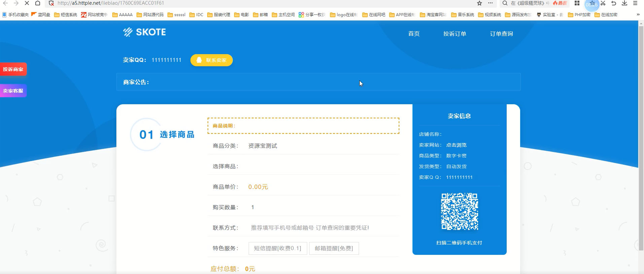
Task: Open the browser hamburger main menu
Action: coord(635,3)
